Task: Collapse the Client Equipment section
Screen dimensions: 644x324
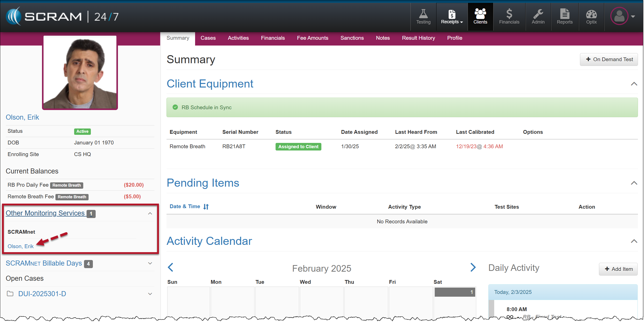Action: click(x=634, y=84)
